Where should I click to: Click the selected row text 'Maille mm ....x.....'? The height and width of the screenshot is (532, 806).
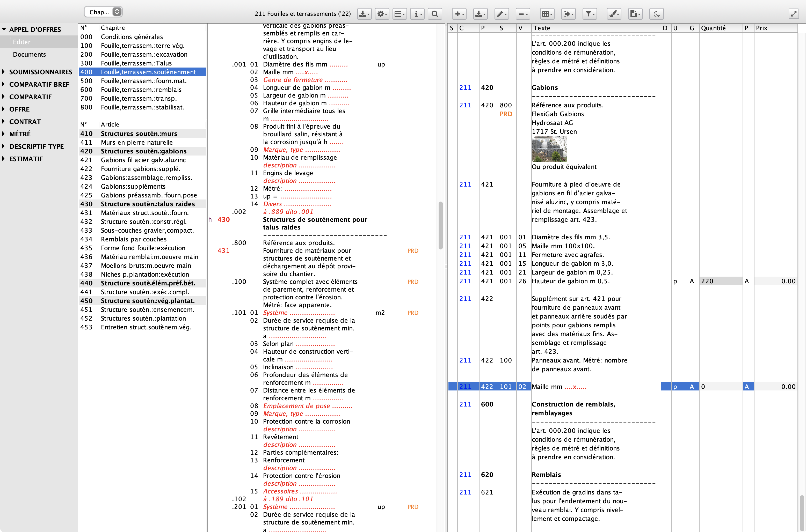point(559,386)
